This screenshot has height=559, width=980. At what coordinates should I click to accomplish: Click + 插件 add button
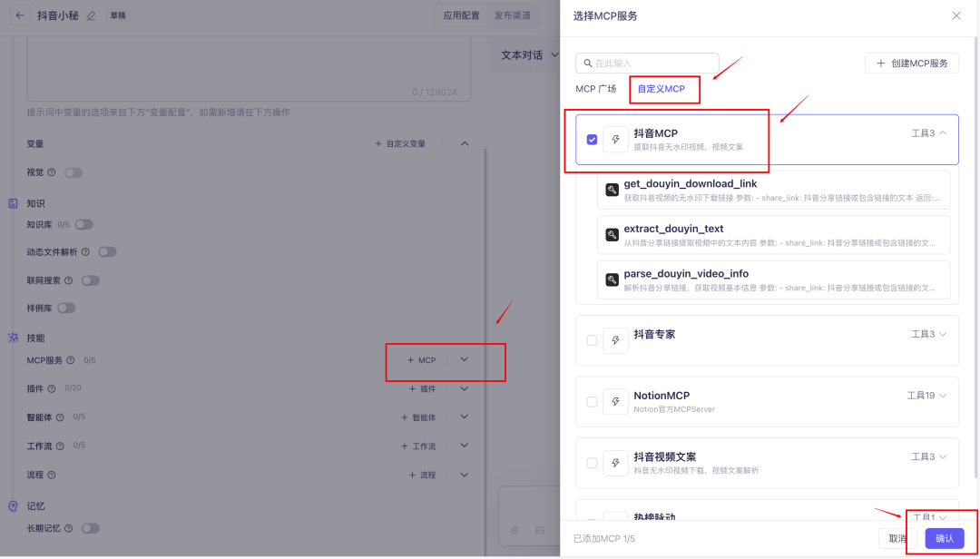coord(423,389)
